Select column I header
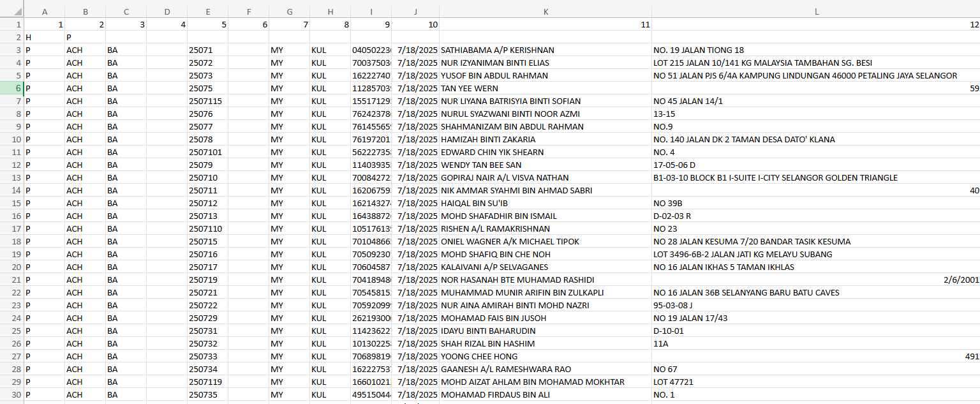The width and height of the screenshot is (980, 404). (371, 11)
